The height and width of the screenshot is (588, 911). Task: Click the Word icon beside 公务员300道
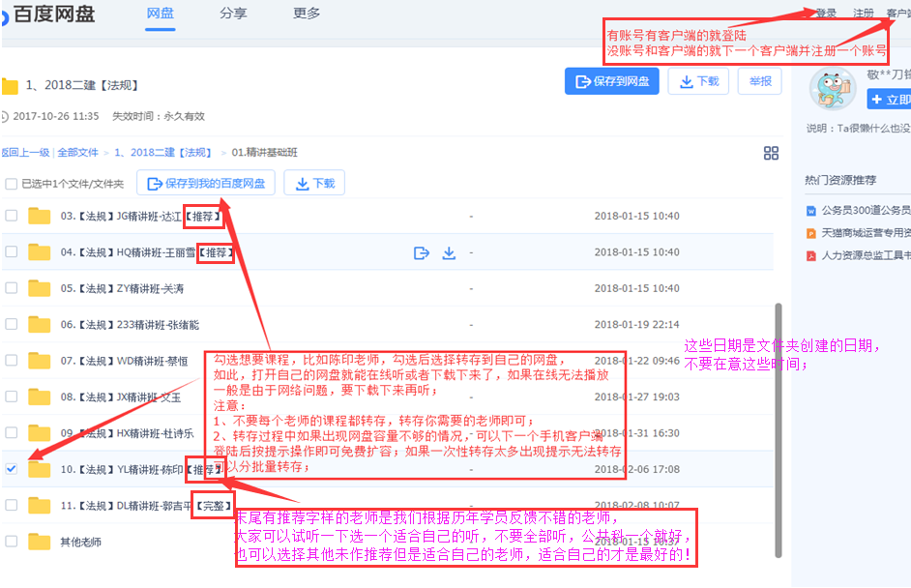coord(811,211)
